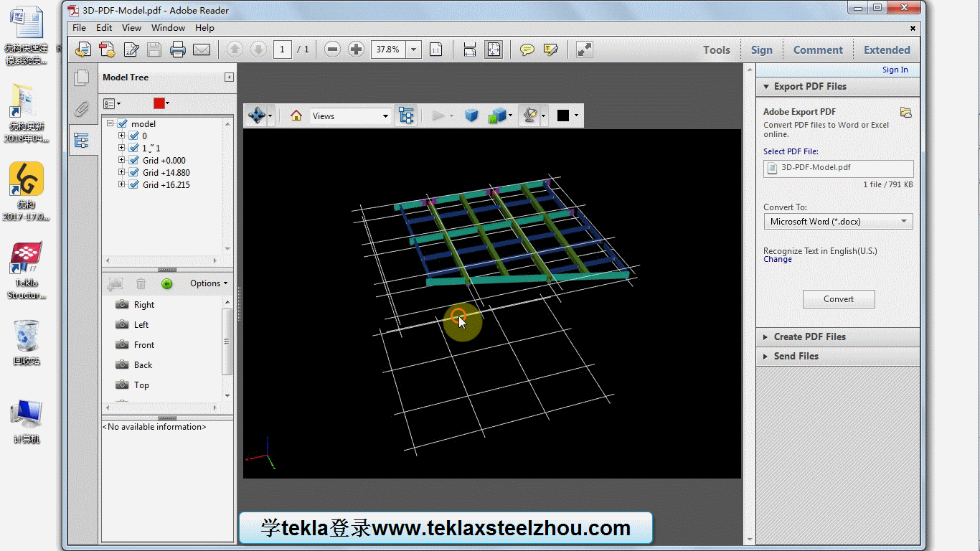Click the Read Mode expand arrows icon
The image size is (980, 551).
pyautogui.click(x=585, y=50)
